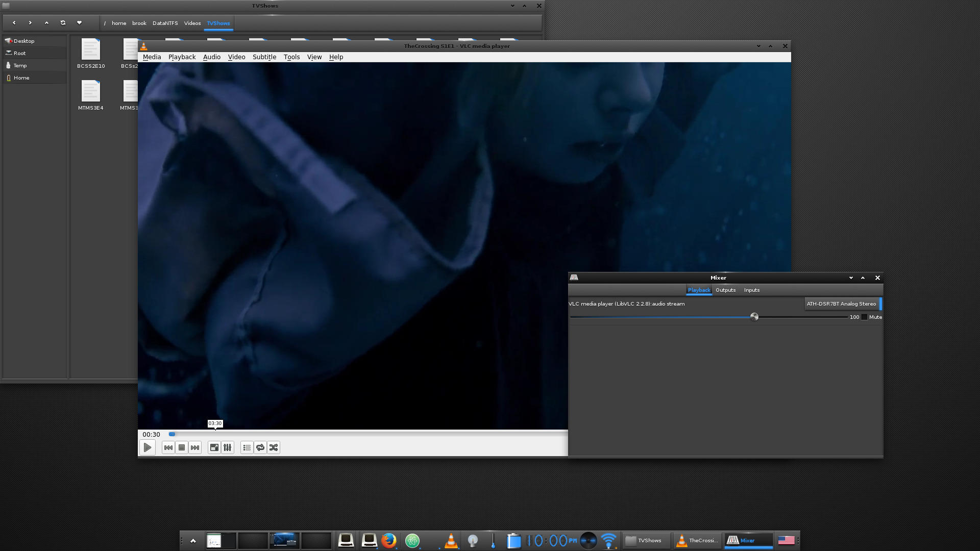The image size is (980, 551).
Task: Open the favorites heart menu in file manager
Action: [x=79, y=23]
